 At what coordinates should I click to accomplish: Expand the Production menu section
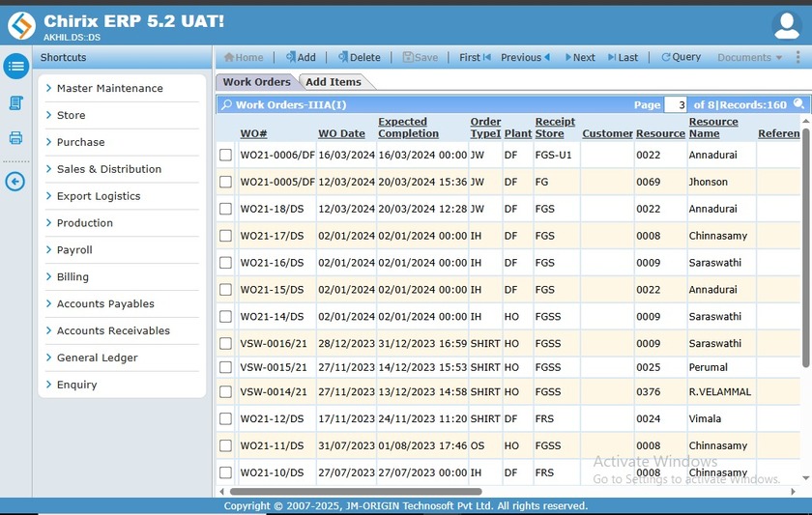click(x=84, y=223)
